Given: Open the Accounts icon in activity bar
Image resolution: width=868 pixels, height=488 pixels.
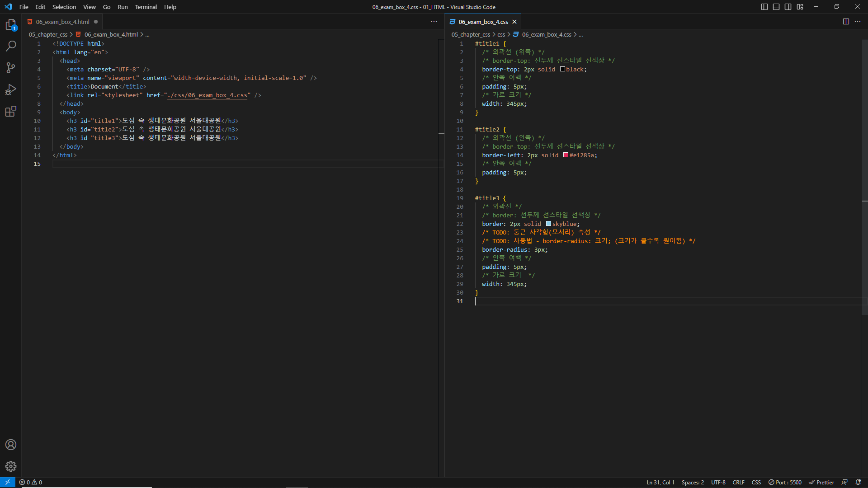Looking at the screenshot, I should (x=11, y=445).
